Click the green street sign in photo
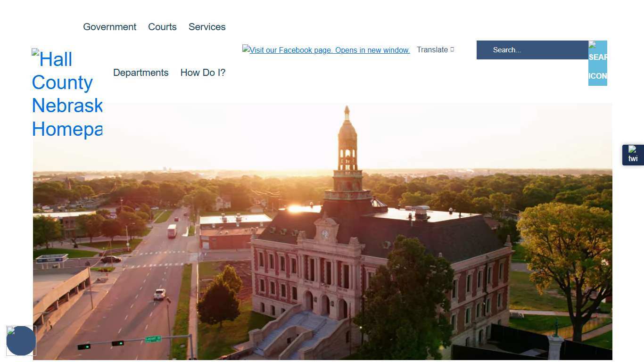Screen dimensions: 644x362 pos(153,339)
